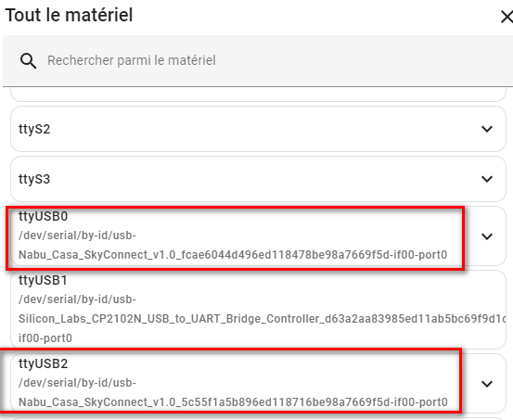Click the Tout le matériel heading
Screen dimensions: 513x420
[x=69, y=16]
